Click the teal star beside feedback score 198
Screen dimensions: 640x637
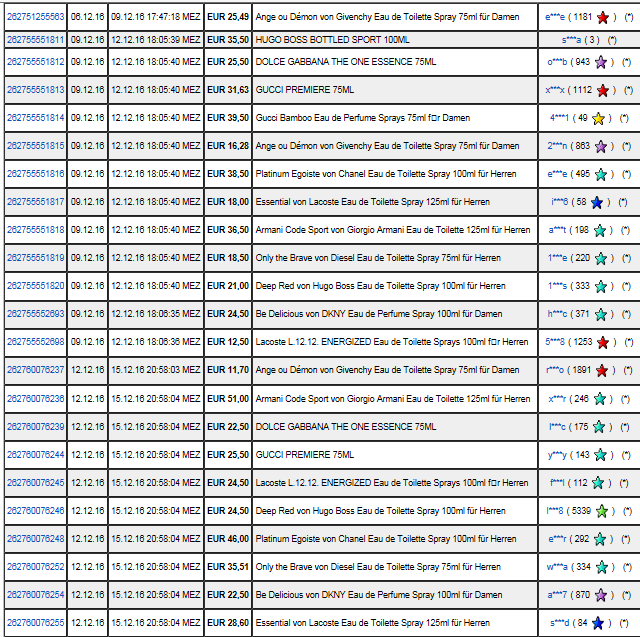point(600,231)
